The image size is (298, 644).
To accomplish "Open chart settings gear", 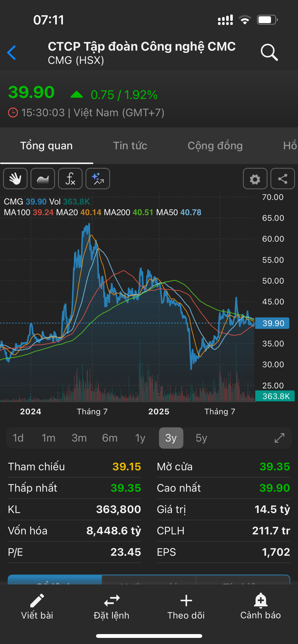I will (255, 179).
